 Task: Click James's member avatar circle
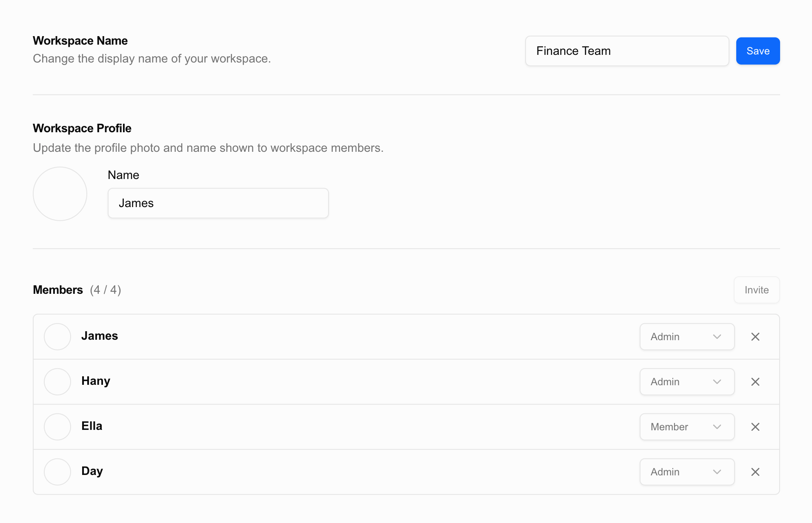tap(57, 337)
